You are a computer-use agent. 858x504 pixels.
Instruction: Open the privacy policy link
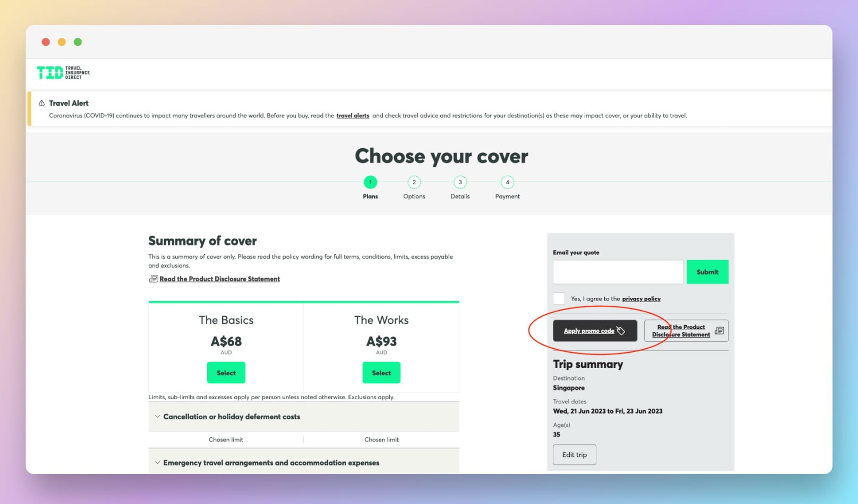click(x=641, y=299)
